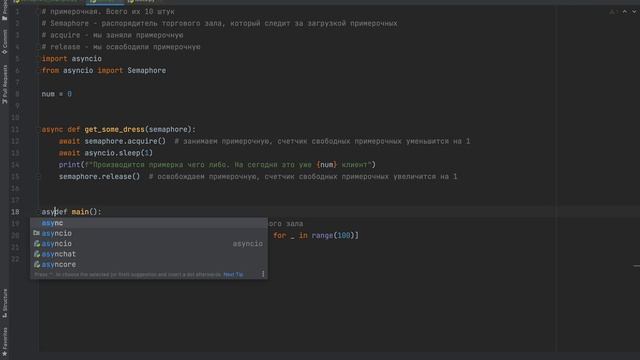Open the Pull Requests tool window
The height and width of the screenshot is (360, 640).
click(x=4, y=84)
